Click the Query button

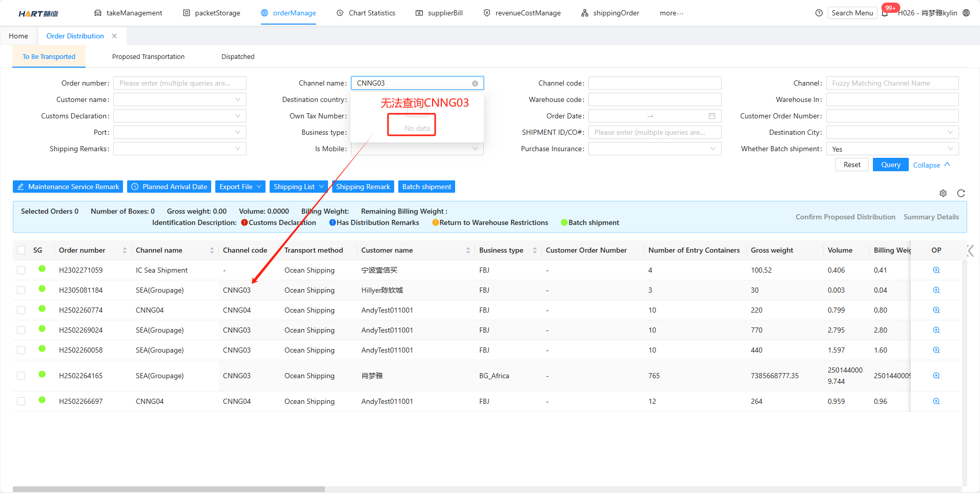890,165
